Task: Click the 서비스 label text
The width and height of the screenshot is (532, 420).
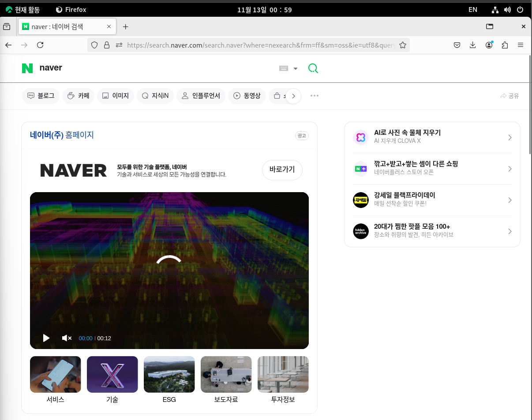Action: (x=56, y=400)
